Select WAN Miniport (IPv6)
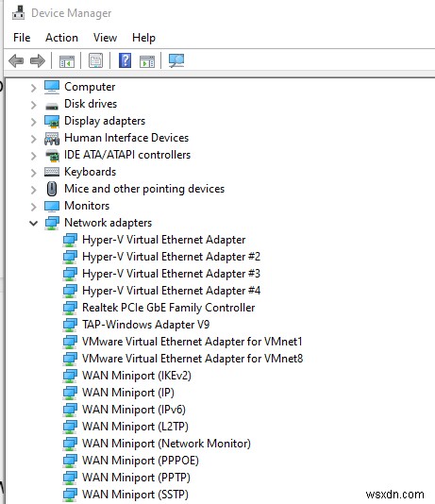The image size is (435, 504). coord(134,410)
